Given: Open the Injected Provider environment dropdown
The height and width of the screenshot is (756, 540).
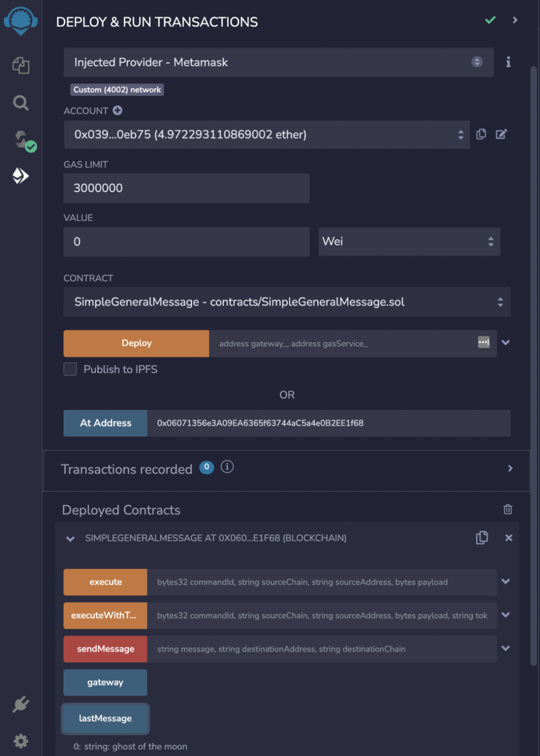Looking at the screenshot, I should (x=278, y=62).
